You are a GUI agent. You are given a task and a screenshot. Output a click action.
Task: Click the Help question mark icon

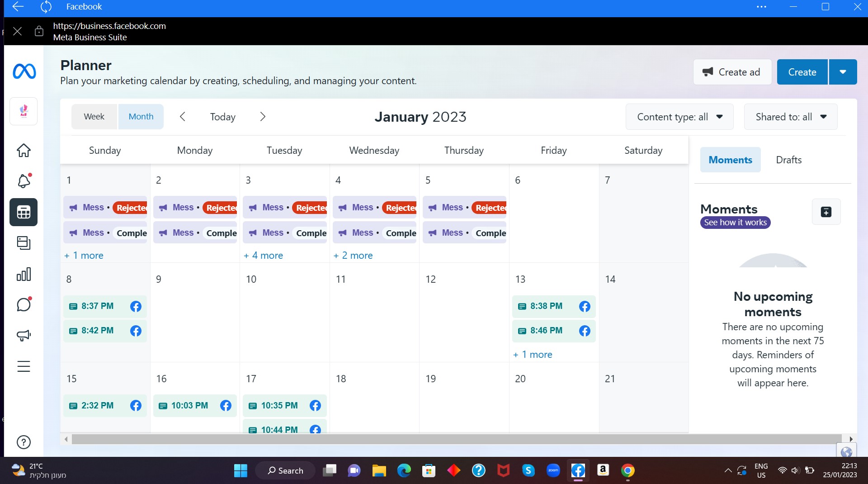tap(24, 442)
